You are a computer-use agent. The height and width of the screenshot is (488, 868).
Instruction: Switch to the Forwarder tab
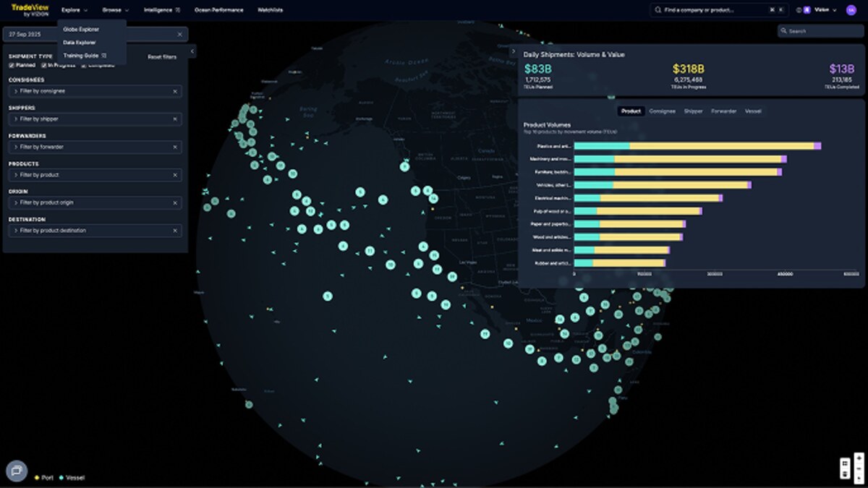[724, 111]
